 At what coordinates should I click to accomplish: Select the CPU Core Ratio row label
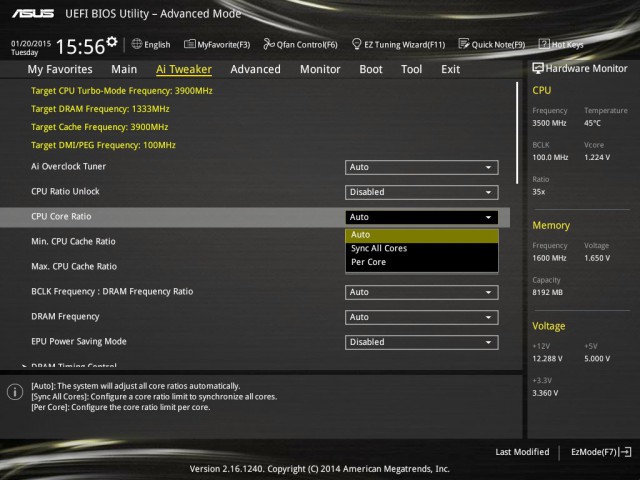click(x=61, y=216)
